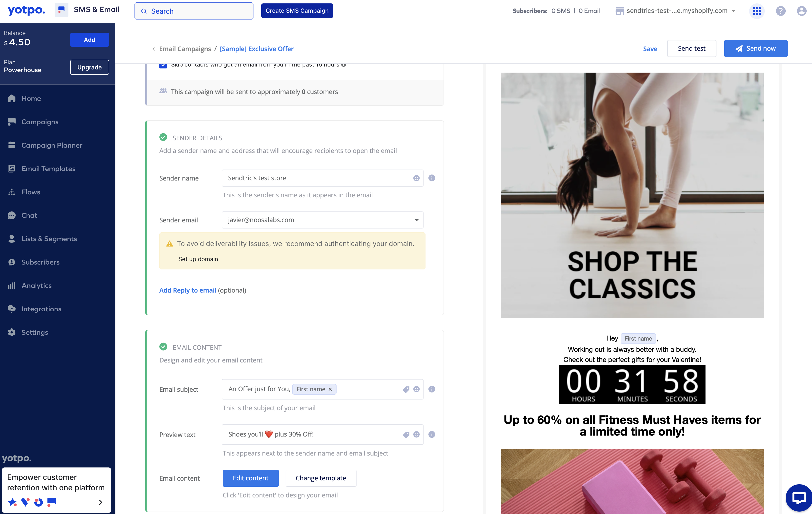
Task: Expand the Sender email dropdown
Action: tap(416, 220)
